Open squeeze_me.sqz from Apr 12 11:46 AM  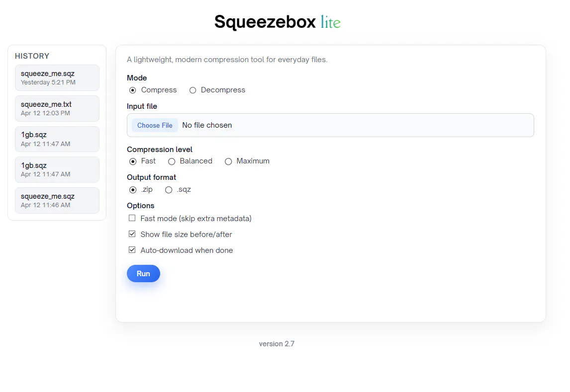57,200
